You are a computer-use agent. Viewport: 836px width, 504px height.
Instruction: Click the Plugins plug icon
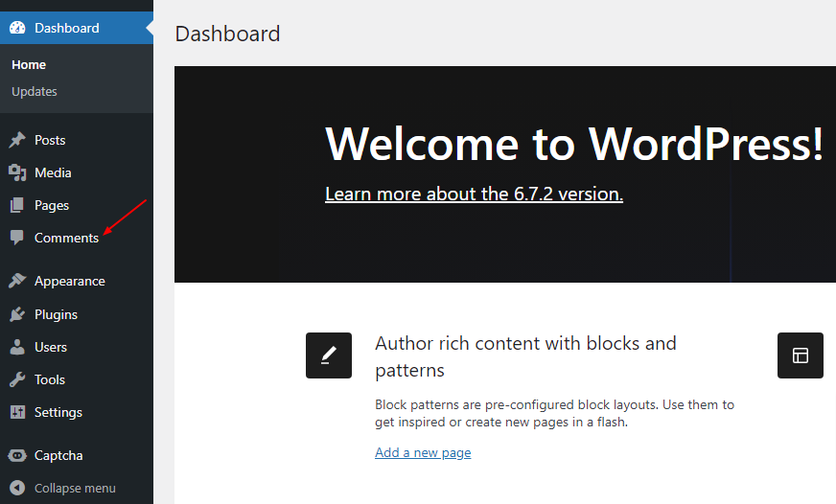pyautogui.click(x=17, y=314)
